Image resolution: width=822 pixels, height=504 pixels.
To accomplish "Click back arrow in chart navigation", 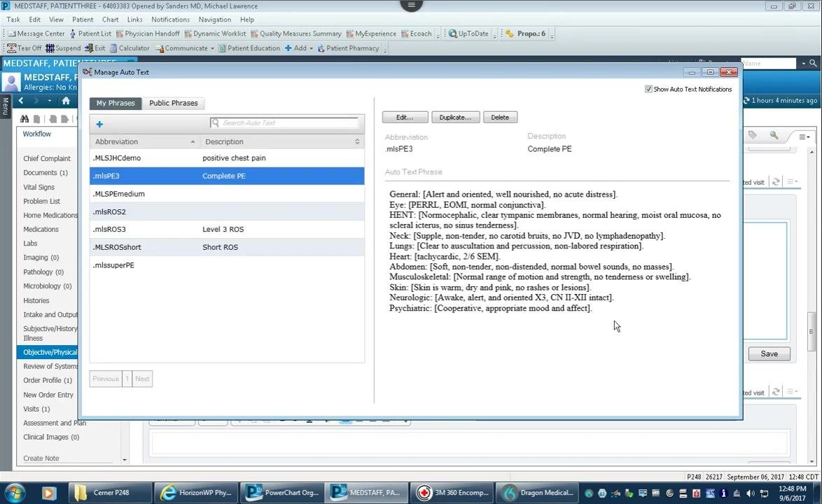I will tap(21, 101).
